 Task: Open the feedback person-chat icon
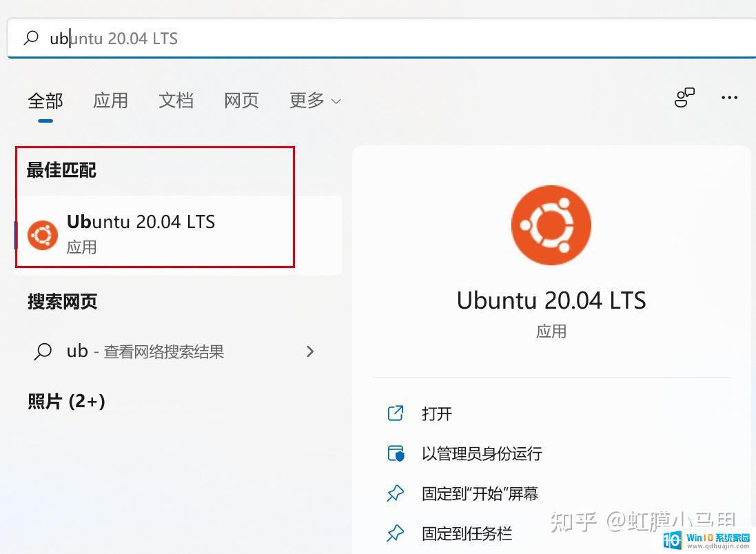tap(684, 97)
